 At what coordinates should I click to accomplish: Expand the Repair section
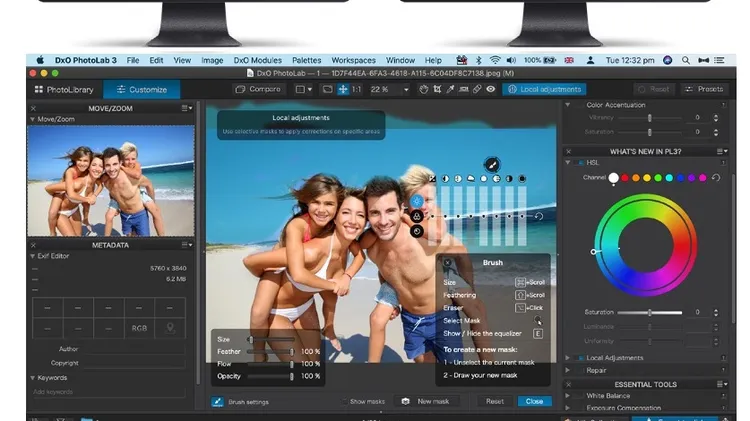568,370
